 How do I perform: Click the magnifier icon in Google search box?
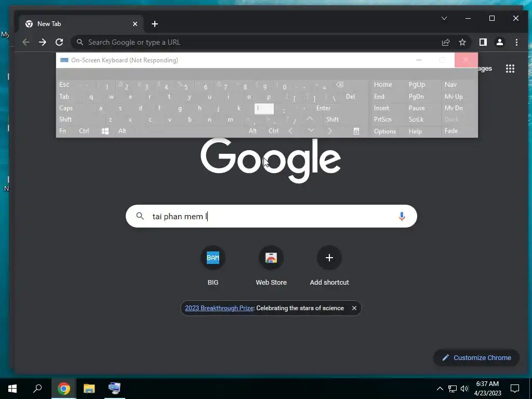(140, 216)
